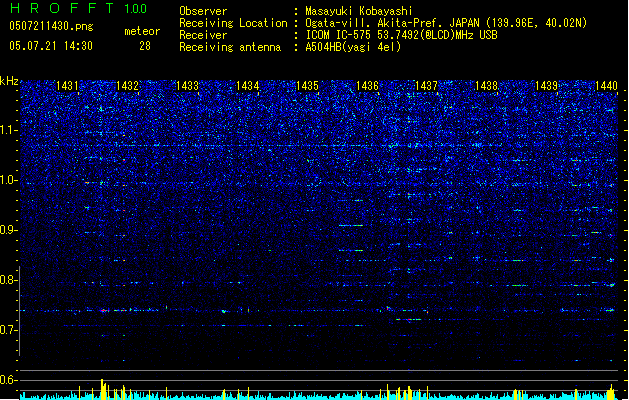Select the filename 0507211430.png

pos(51,26)
